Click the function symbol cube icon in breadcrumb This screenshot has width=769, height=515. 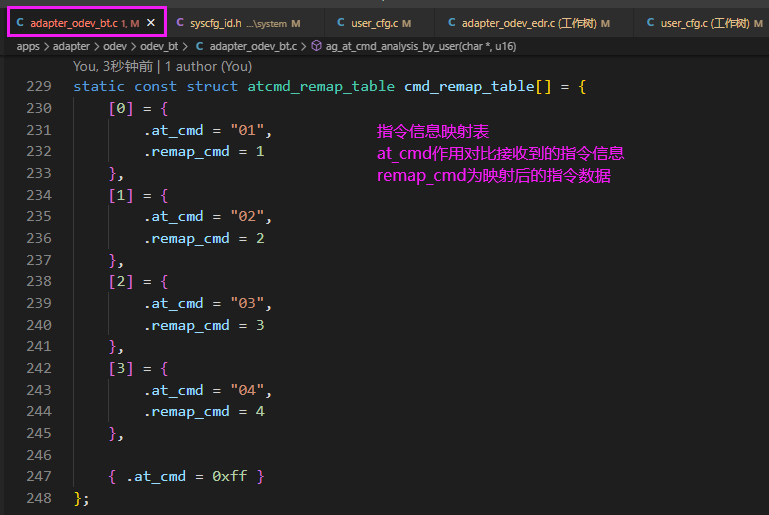316,46
